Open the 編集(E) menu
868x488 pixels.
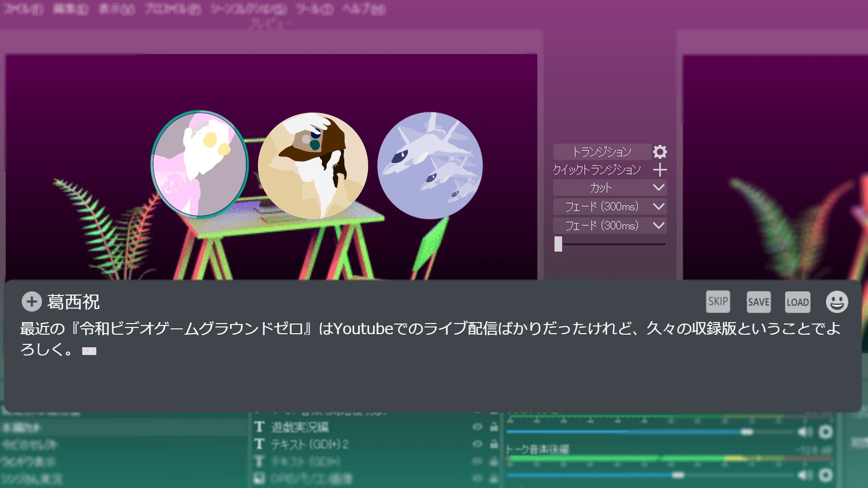[x=71, y=9]
